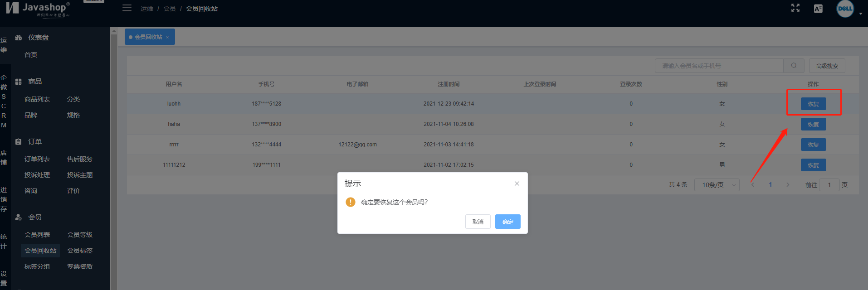Toggle fullscreen mode icon
868x290 pixels.
coord(795,8)
